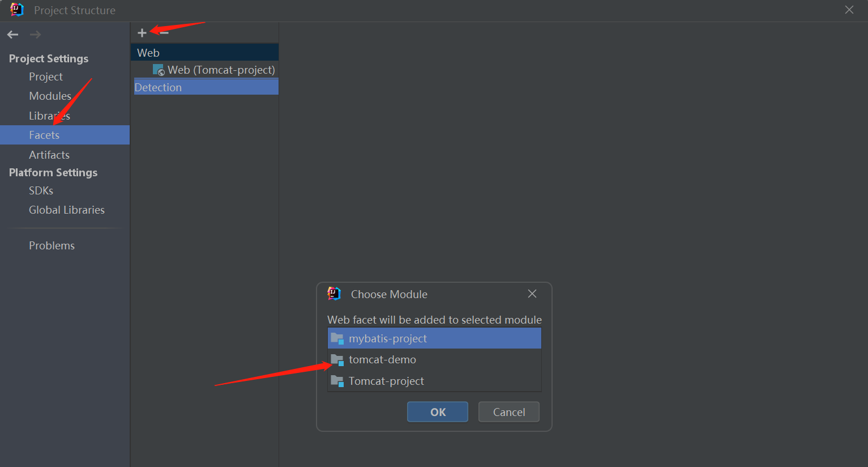Go back using the left arrow

13,35
